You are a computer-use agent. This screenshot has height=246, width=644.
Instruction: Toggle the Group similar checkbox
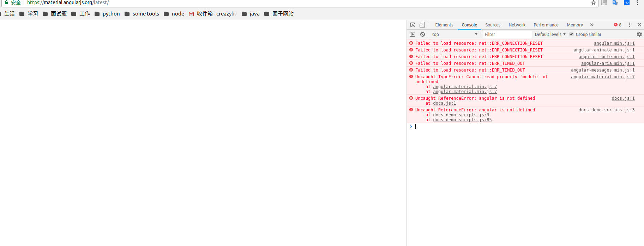pyautogui.click(x=572, y=34)
